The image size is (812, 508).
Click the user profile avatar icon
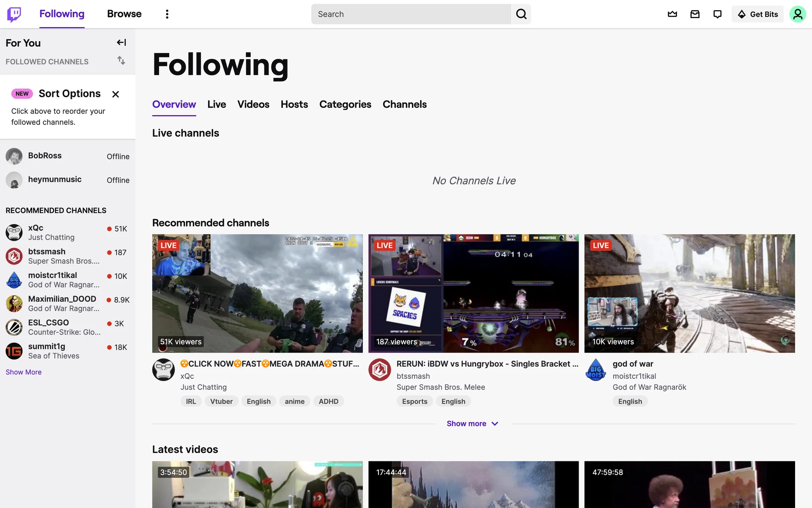(798, 14)
